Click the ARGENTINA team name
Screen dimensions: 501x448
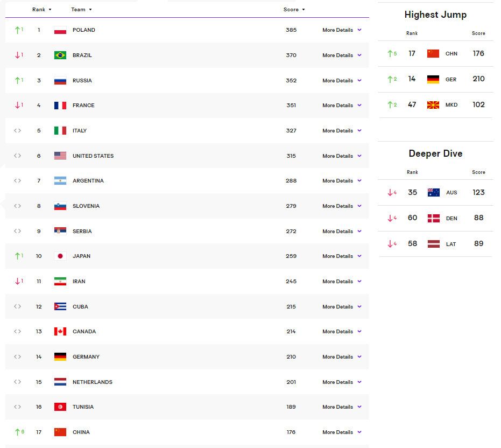coord(88,181)
